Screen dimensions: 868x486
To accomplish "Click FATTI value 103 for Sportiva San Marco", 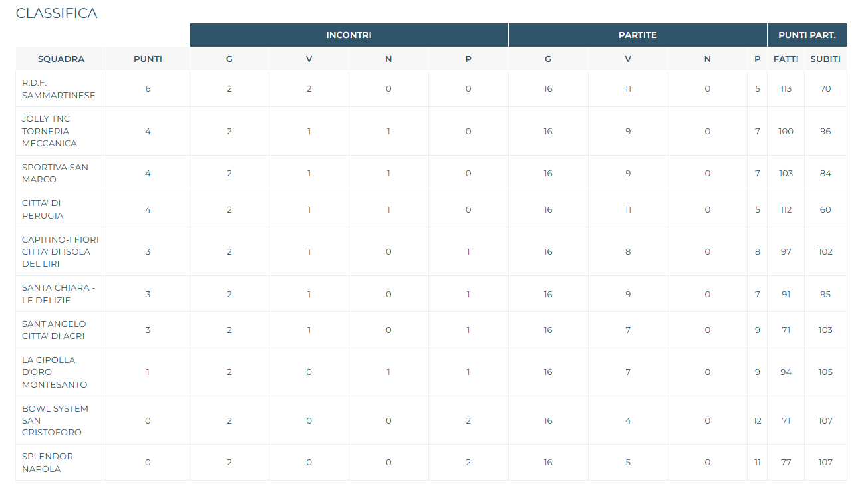I will 786,173.
